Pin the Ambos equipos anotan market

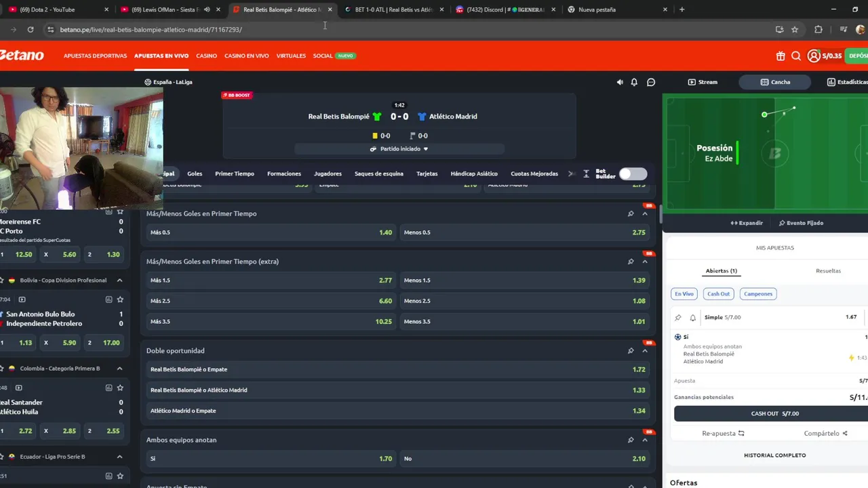tap(631, 440)
